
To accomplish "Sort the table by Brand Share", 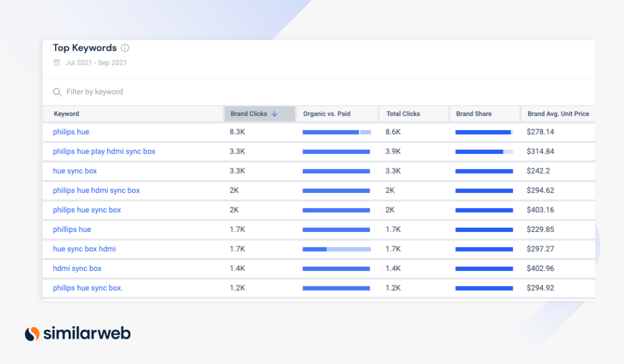I will click(473, 113).
